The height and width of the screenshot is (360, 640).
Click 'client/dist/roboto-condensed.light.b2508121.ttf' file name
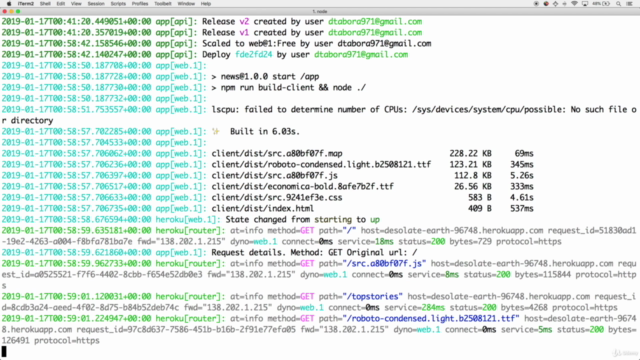tap(321, 164)
